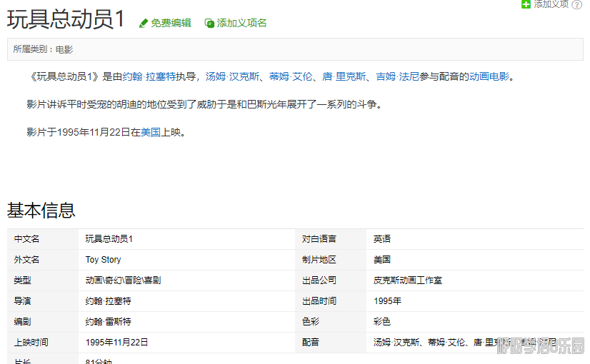Select the 出品时间 label cell
Image resolution: width=590 pixels, height=364 pixels.
[x=331, y=301]
